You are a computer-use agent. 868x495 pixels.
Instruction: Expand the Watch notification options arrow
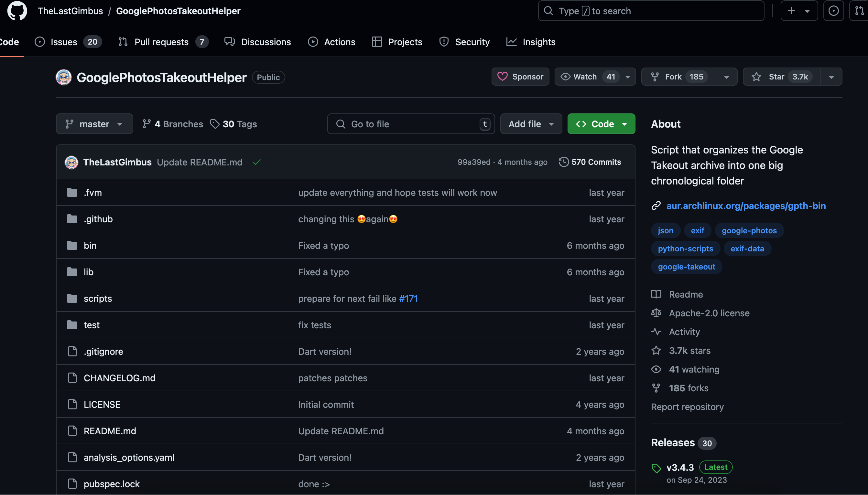point(628,77)
